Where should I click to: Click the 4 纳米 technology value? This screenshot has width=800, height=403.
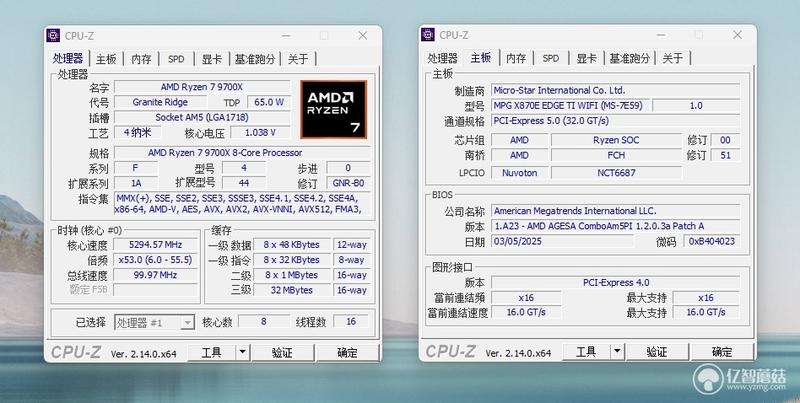click(138, 133)
